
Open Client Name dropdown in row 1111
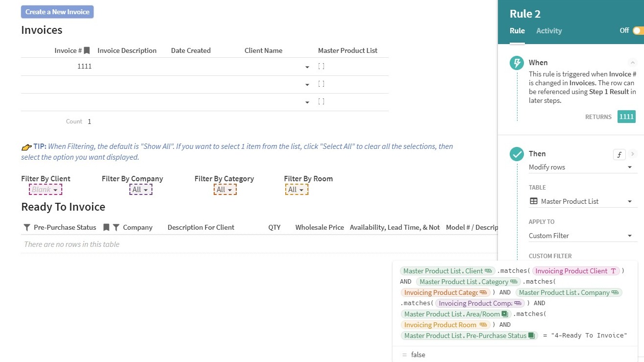(x=307, y=67)
